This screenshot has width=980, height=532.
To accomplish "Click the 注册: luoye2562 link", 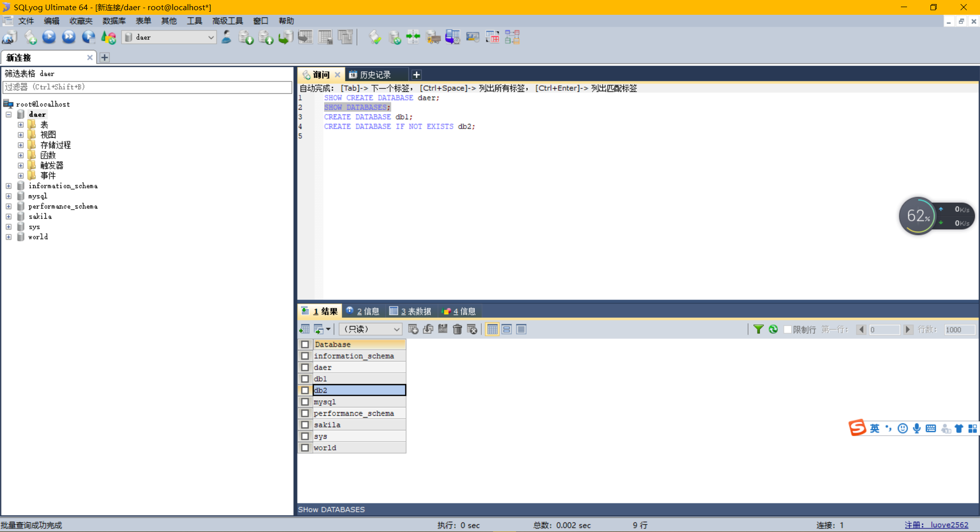I will click(x=936, y=525).
